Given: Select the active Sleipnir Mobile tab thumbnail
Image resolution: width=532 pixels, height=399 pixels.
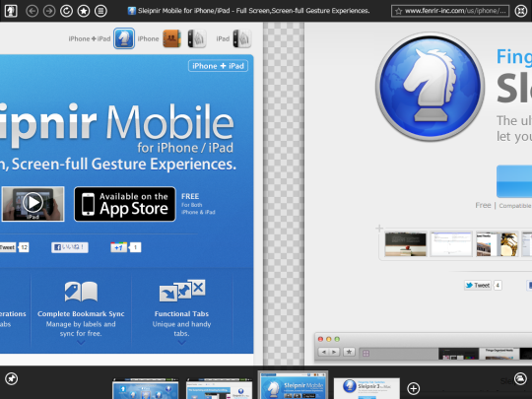Looking at the screenshot, I should click(x=294, y=385).
